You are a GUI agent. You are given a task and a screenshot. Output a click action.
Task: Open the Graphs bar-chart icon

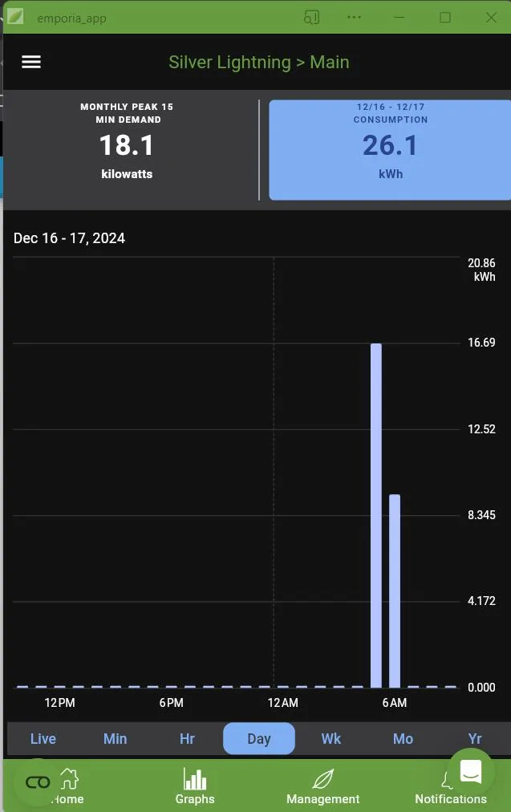point(195,778)
